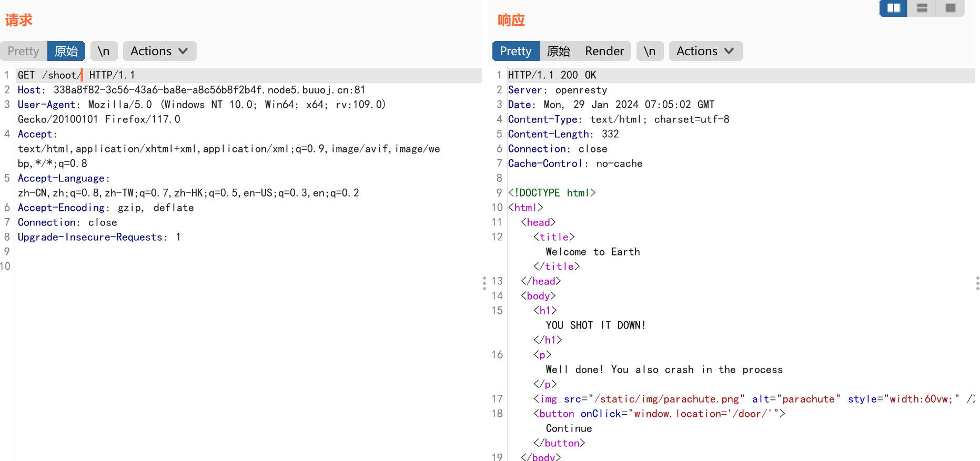The width and height of the screenshot is (980, 461).
Task: Click the button onClick /door/ line
Action: tap(659, 414)
